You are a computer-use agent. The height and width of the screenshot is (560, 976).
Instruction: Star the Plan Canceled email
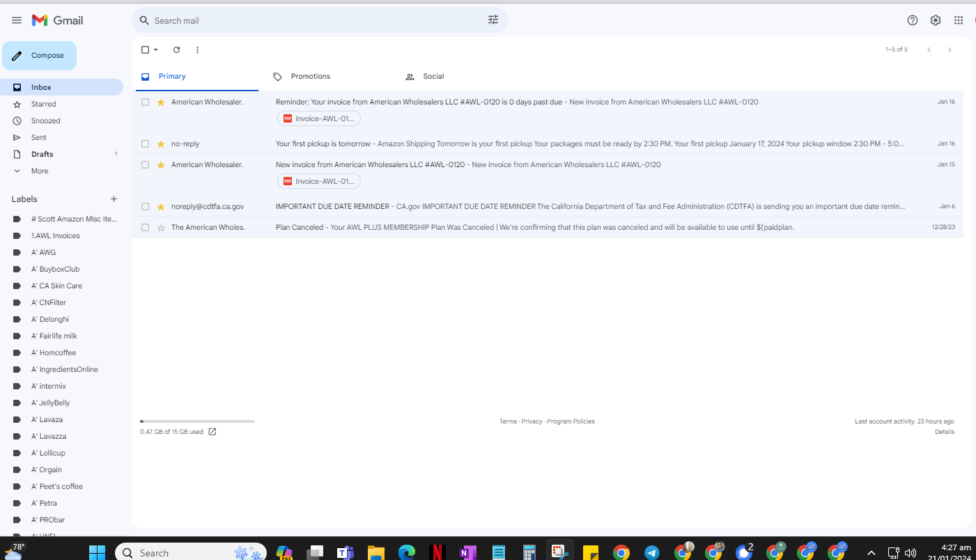[x=161, y=227]
